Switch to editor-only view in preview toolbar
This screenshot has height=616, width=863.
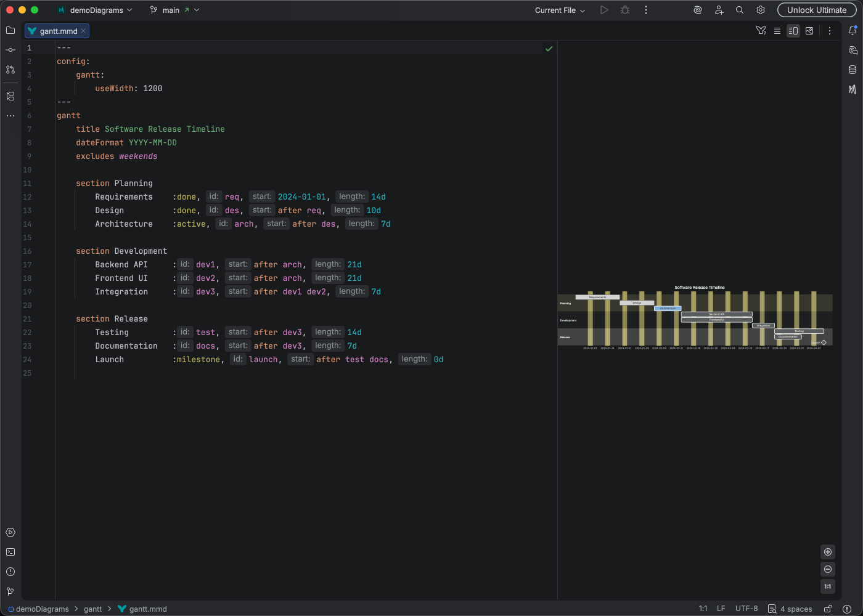pos(777,30)
